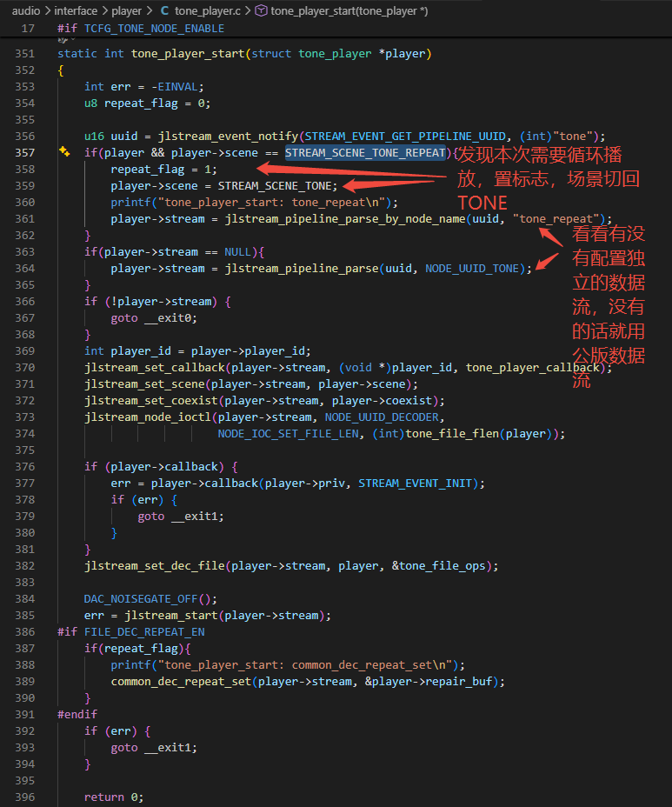This screenshot has width=672, height=807.
Task: Open the 'audio' breadcrumb folder
Action: [x=26, y=10]
